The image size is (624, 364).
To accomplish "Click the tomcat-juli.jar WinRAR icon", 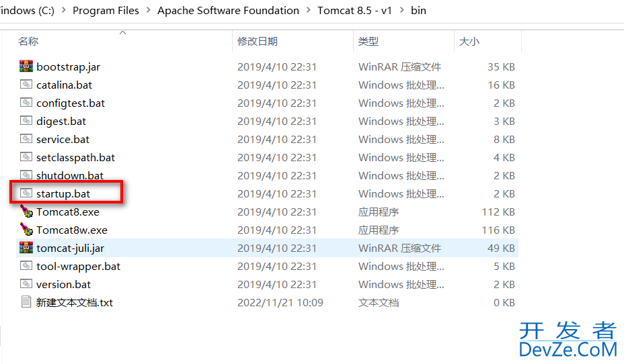I will tap(26, 248).
